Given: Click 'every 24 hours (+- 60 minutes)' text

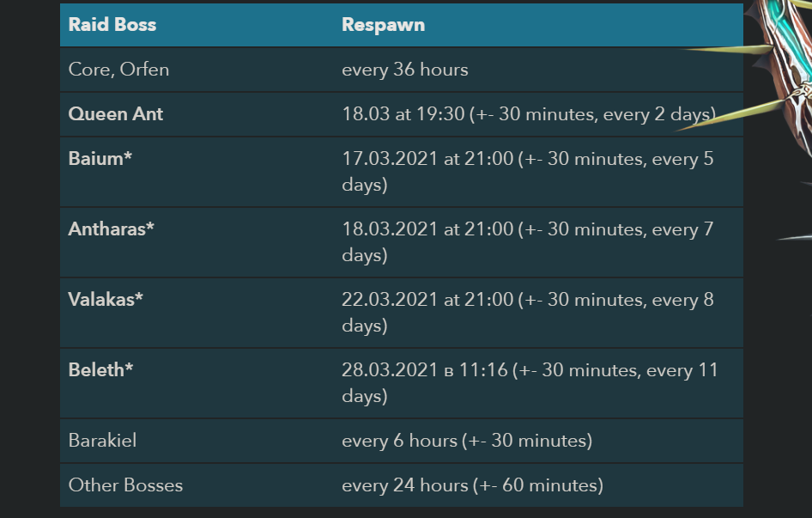Looking at the screenshot, I should pyautogui.click(x=472, y=485).
